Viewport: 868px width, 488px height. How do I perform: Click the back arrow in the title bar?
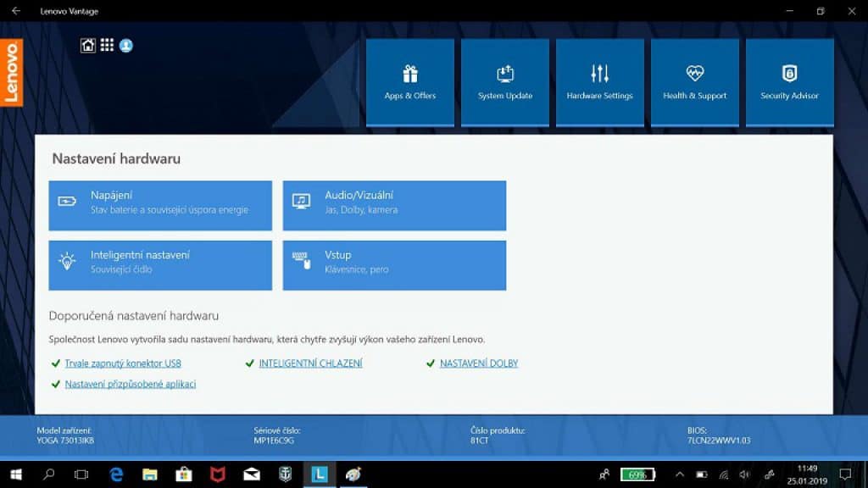pyautogui.click(x=16, y=10)
